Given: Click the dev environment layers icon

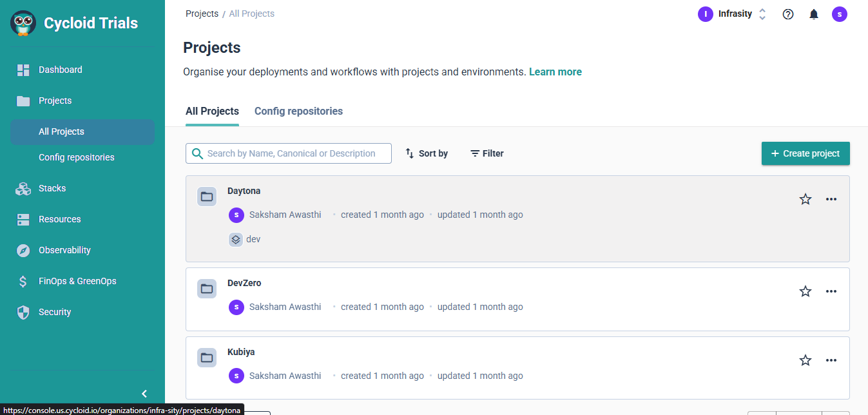Looking at the screenshot, I should click(x=236, y=239).
